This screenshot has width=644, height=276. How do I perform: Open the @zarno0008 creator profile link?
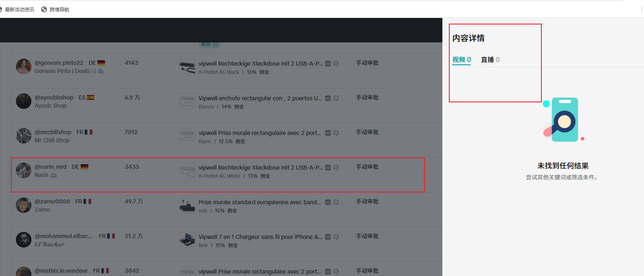(52, 201)
